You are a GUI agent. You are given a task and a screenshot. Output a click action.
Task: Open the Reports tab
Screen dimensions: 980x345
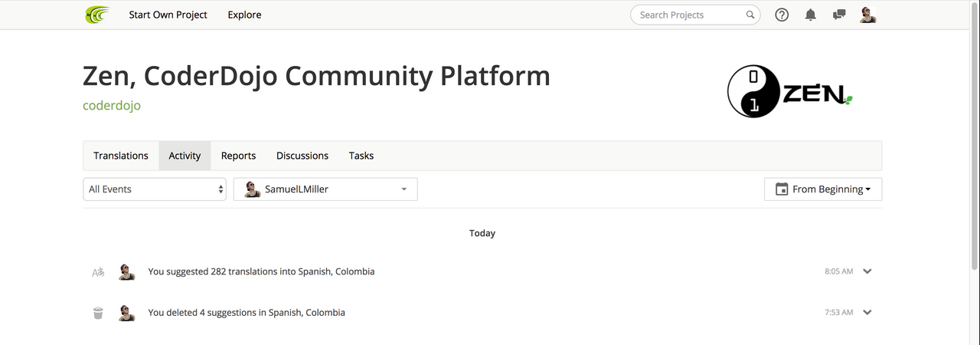pos(238,156)
